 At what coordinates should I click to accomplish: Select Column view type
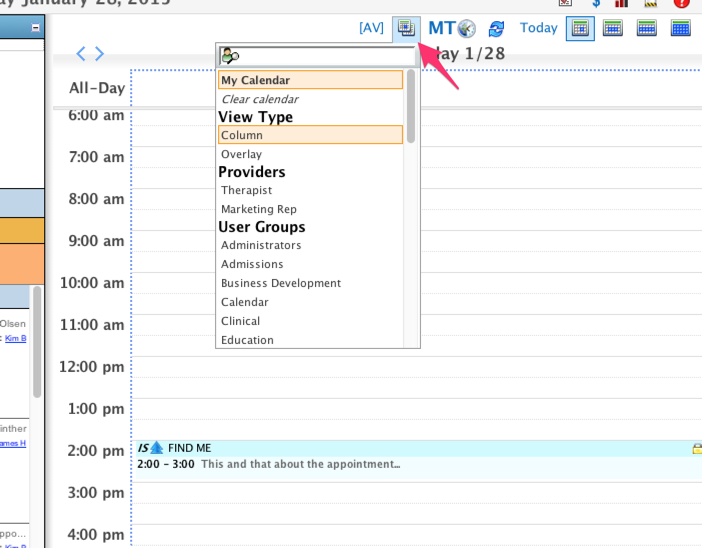[310, 135]
